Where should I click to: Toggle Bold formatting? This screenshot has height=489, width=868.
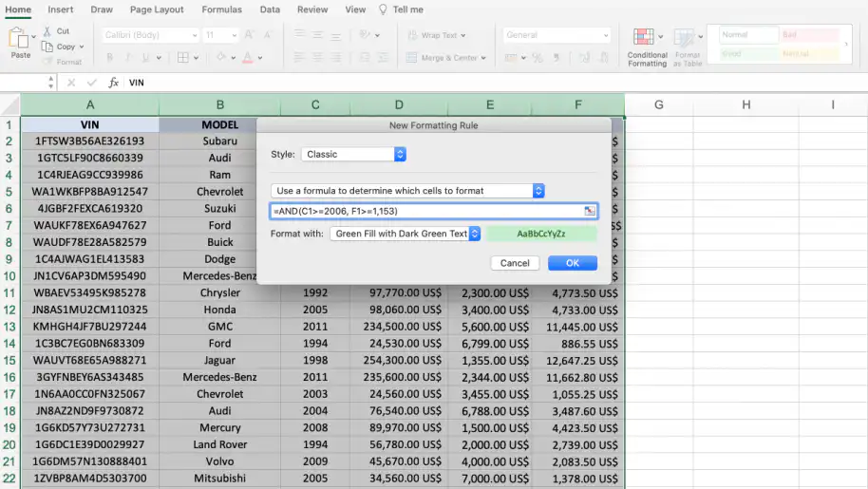pyautogui.click(x=109, y=57)
